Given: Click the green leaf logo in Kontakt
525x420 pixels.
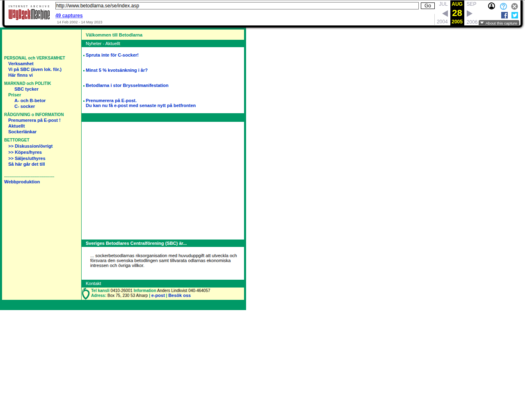Looking at the screenshot, I should [x=86, y=293].
